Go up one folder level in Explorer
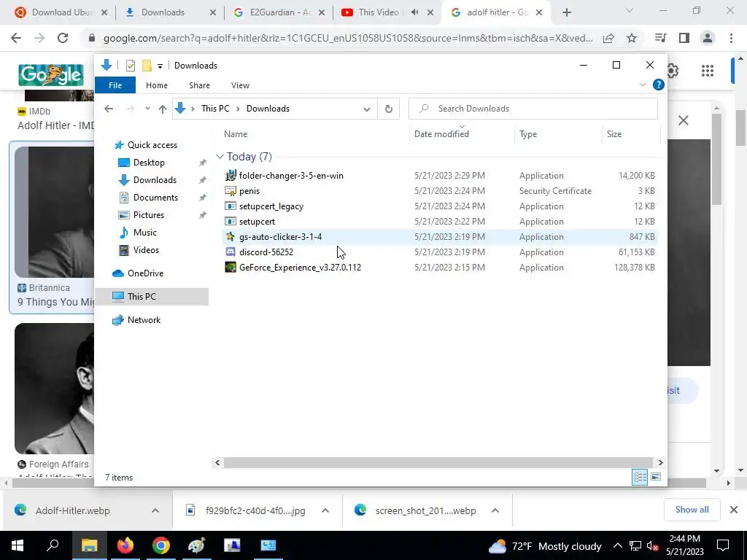 coord(163,109)
